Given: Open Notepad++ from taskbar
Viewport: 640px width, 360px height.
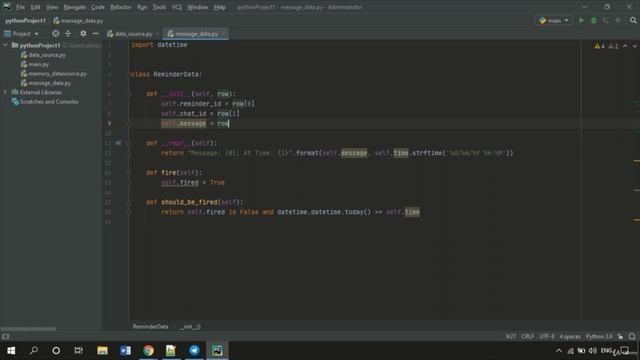Looking at the screenshot, I should click(x=171, y=351).
